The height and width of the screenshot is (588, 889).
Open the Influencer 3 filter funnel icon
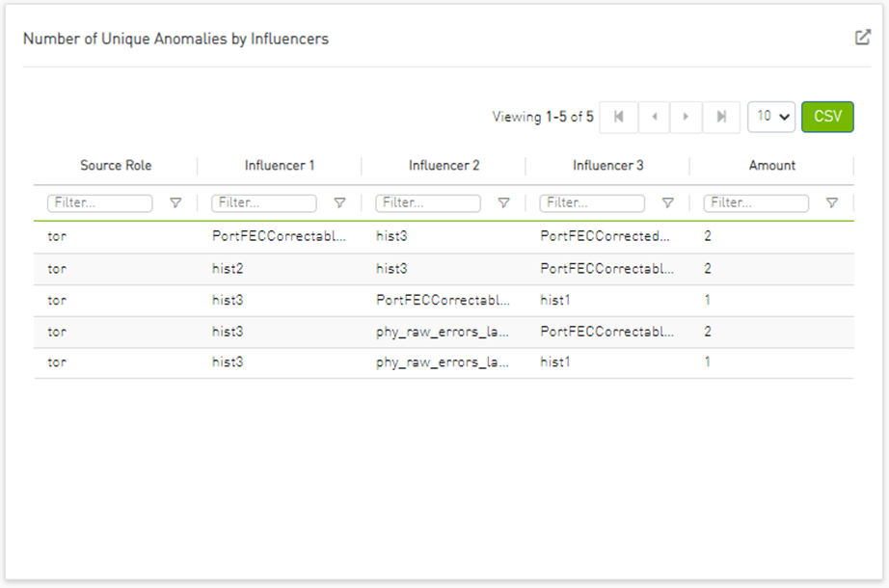click(x=667, y=203)
